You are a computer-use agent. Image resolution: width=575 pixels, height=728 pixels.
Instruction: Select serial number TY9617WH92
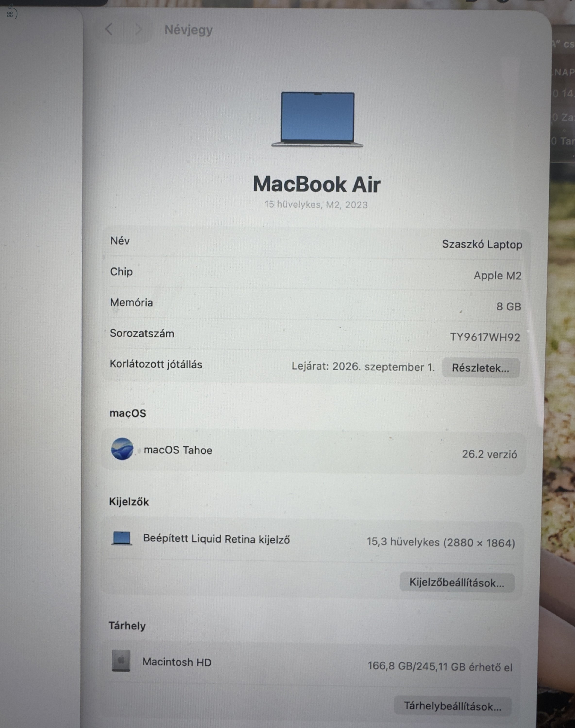(485, 337)
